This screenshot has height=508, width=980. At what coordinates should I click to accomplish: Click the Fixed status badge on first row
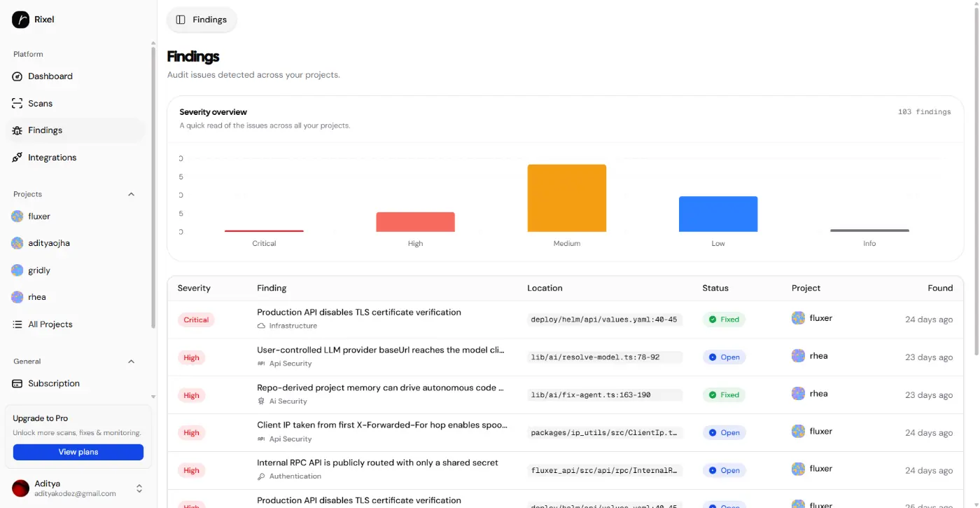click(724, 320)
